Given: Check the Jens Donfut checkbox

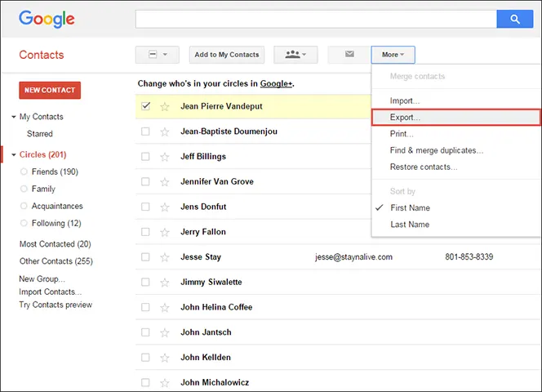Looking at the screenshot, I should click(x=145, y=207).
